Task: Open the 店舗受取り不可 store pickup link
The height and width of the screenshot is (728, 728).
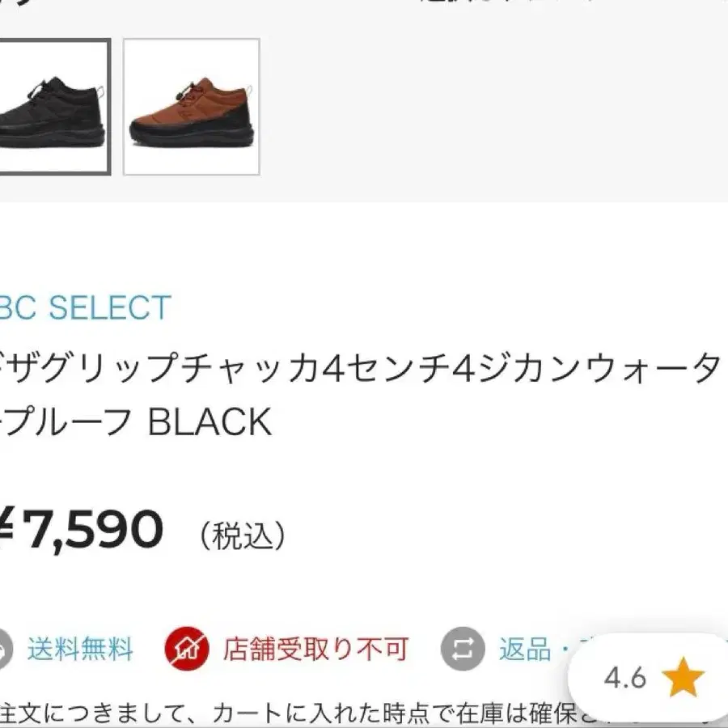Action: (315, 649)
